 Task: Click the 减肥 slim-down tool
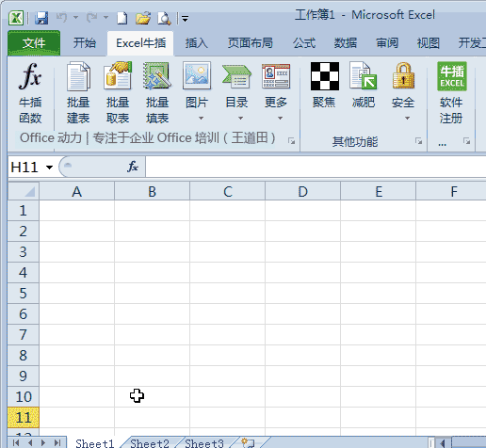coord(364,86)
